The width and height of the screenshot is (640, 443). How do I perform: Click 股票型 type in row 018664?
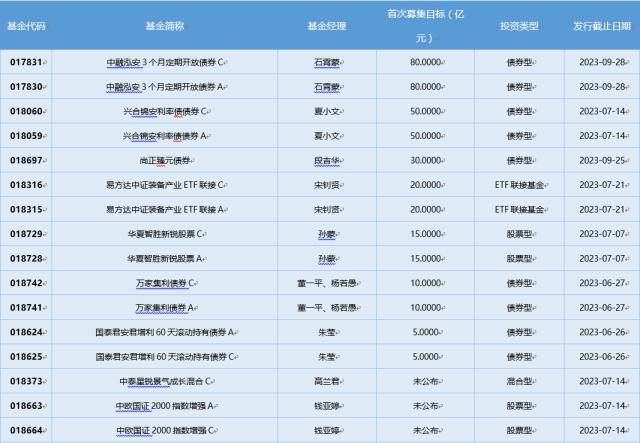point(519,430)
